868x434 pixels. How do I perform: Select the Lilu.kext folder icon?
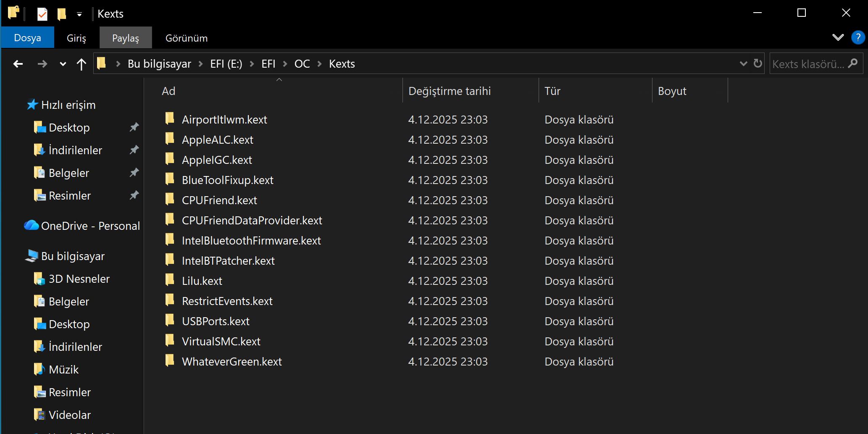(x=170, y=280)
